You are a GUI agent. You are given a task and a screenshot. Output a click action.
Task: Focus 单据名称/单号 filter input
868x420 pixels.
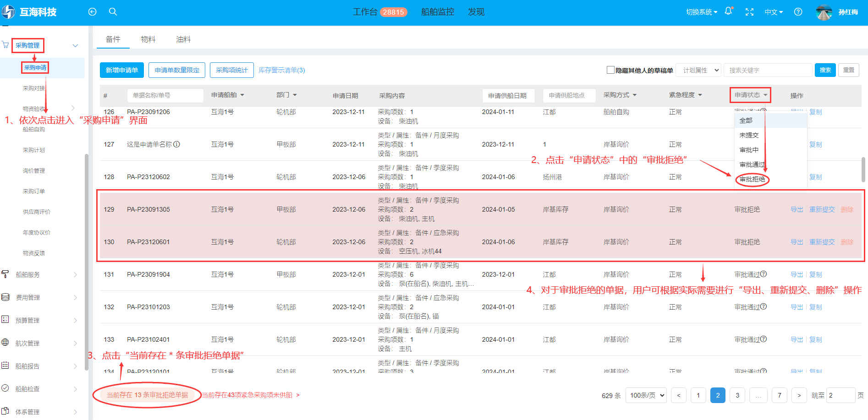tap(165, 95)
